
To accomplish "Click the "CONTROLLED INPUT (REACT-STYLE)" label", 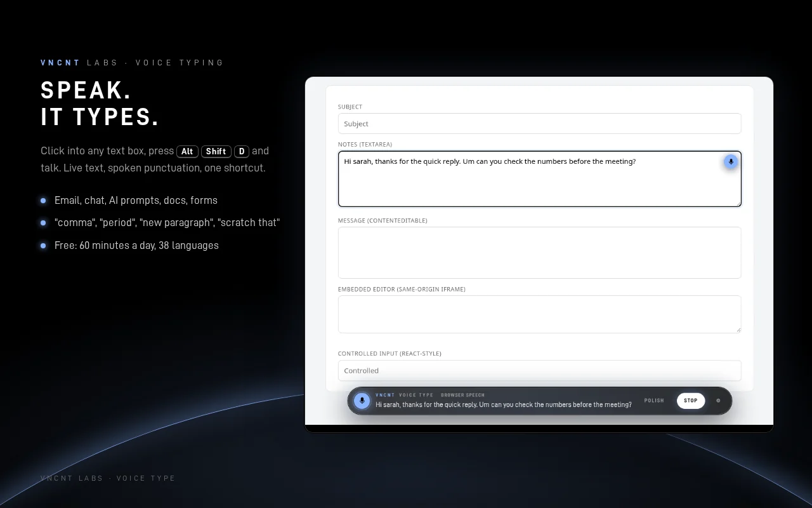I will [390, 353].
